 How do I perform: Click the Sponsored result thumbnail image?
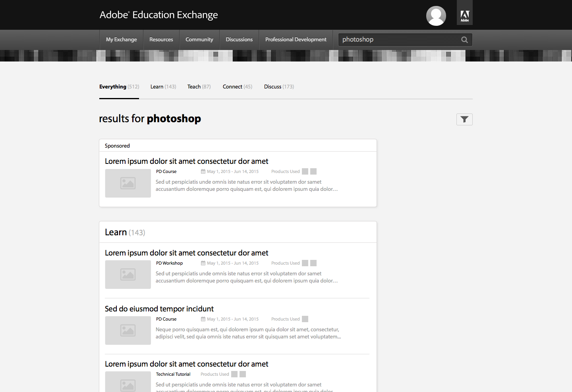[128, 183]
